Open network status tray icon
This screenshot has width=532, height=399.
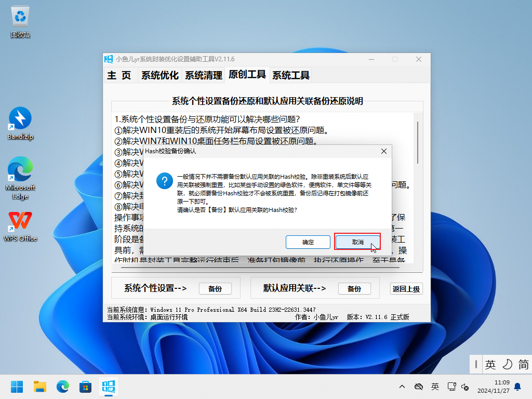[451, 387]
